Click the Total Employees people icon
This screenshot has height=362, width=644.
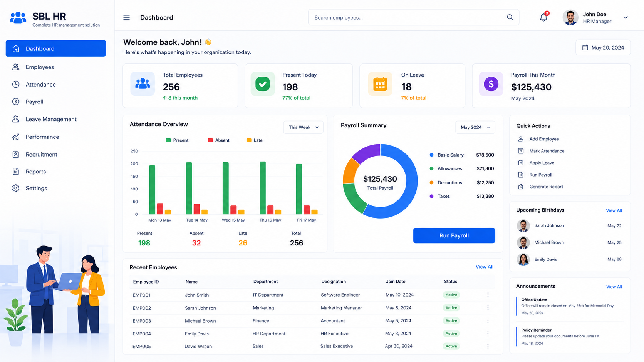coord(143,84)
